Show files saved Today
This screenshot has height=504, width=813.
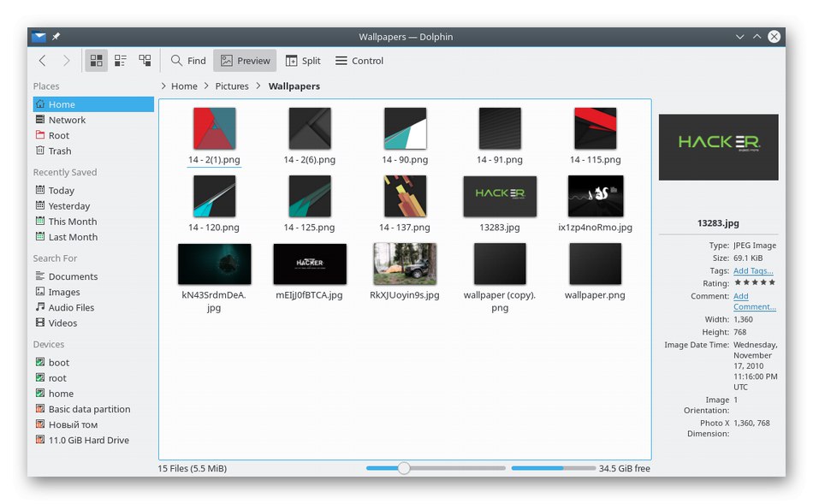tap(93, 190)
